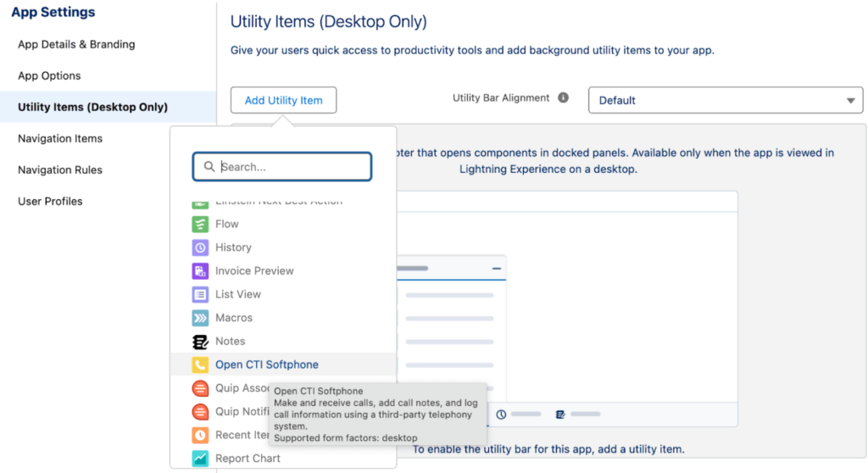Click the Utility Bar Alignment info icon

(x=563, y=98)
